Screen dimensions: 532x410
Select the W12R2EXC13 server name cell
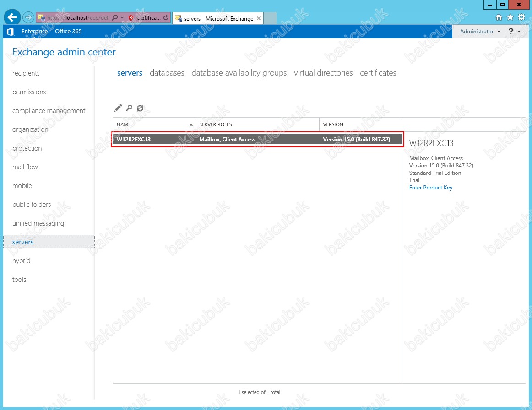134,140
